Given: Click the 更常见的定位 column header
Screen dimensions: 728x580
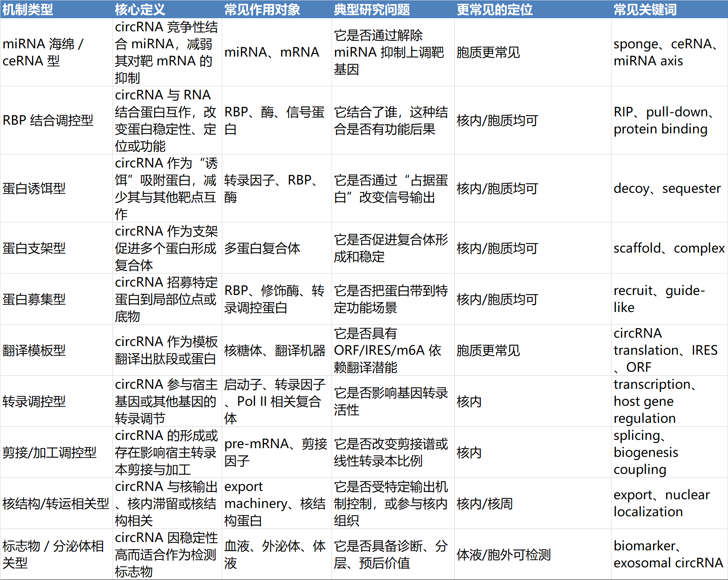Looking at the screenshot, I should tap(495, 9).
